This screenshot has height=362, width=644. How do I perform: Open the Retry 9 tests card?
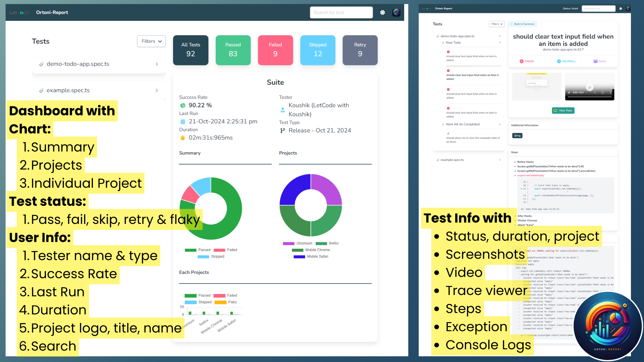click(360, 50)
